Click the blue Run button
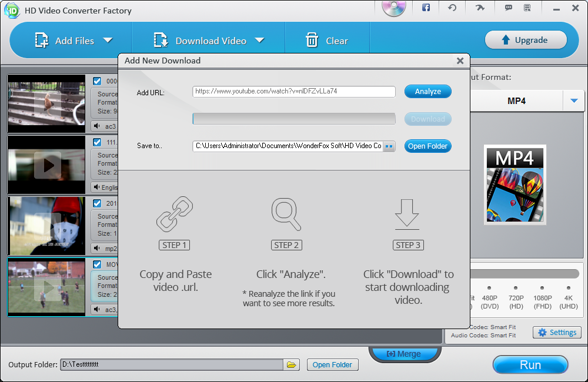This screenshot has width=588, height=382. (x=530, y=365)
